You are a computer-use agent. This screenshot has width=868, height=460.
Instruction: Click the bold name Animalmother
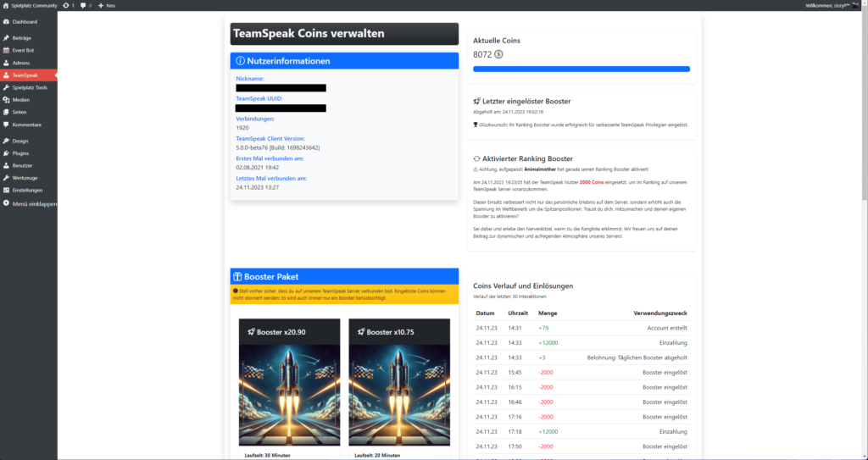pos(540,169)
